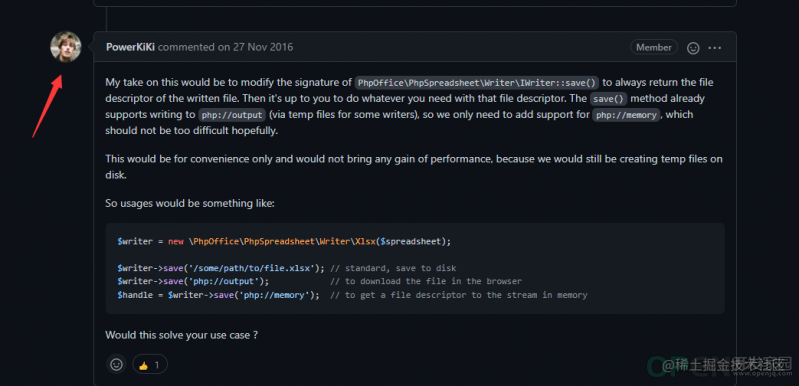Image resolution: width=799 pixels, height=386 pixels.
Task: Open the PowerKiKi username link
Action: (x=131, y=47)
